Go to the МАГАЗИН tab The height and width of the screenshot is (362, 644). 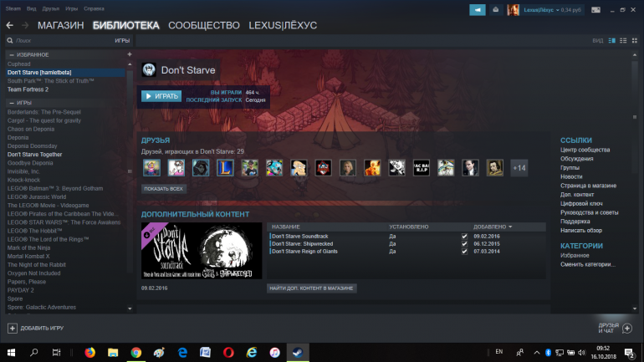click(61, 25)
